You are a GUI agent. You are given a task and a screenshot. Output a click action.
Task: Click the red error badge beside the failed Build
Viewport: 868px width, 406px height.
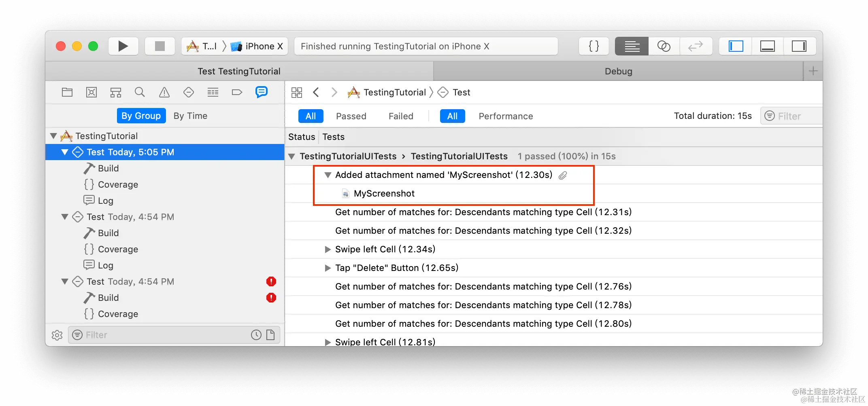(x=271, y=298)
